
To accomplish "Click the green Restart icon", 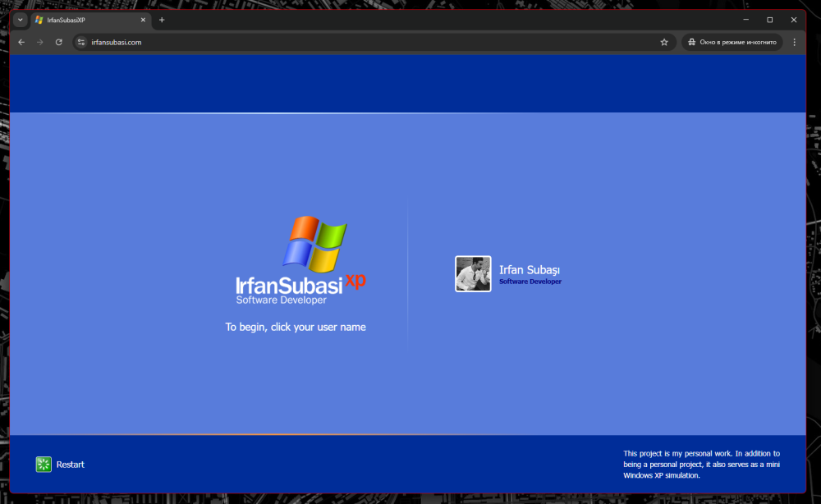I will (x=44, y=465).
